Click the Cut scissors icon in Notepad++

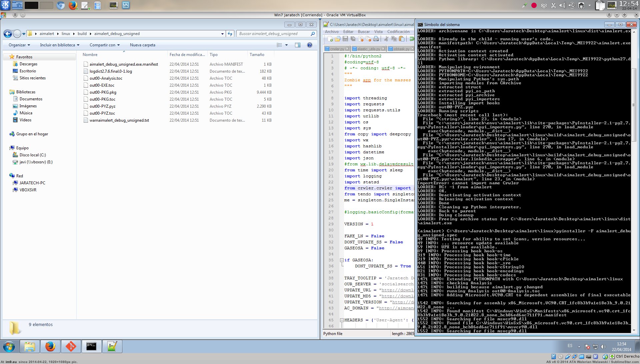(386, 39)
